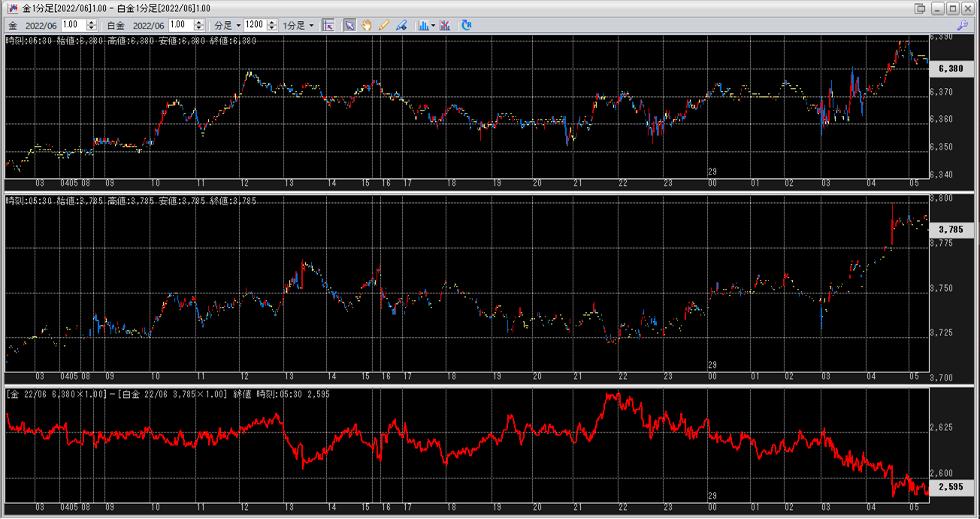Click the 6,380 gold price label
Viewport: 980px width, 519px height.
click(x=951, y=68)
